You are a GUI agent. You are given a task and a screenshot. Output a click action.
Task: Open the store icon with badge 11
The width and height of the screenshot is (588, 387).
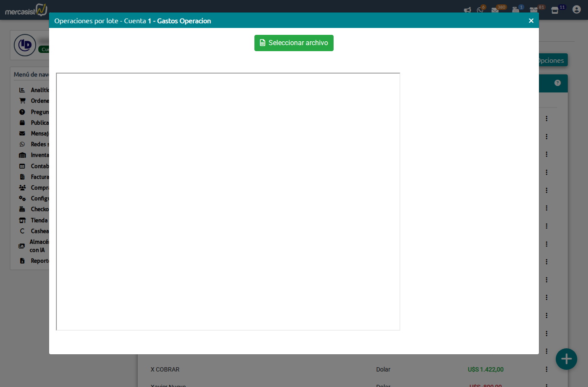point(555,10)
